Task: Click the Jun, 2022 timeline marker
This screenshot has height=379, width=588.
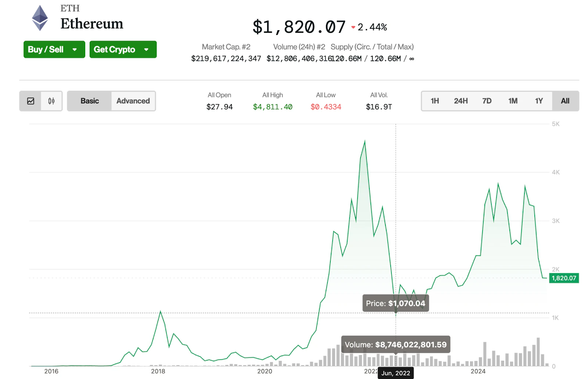Action: tap(395, 373)
